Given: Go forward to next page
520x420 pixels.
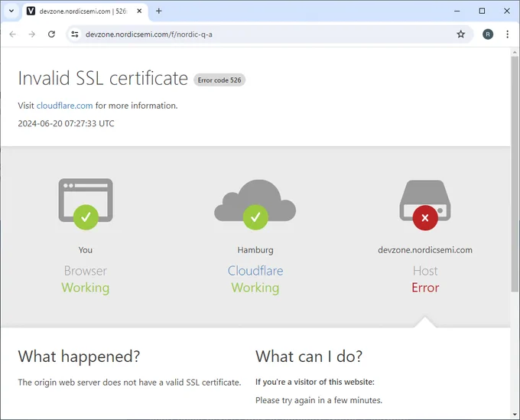Looking at the screenshot, I should point(32,34).
